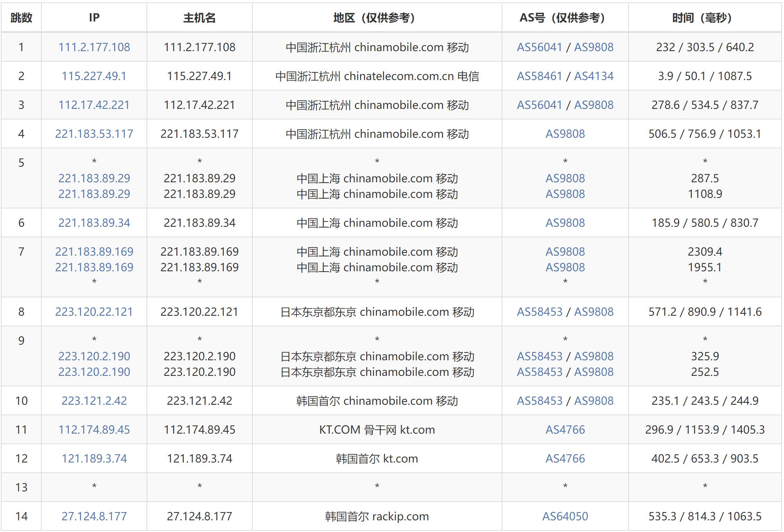Click AS4766 link in hop 12
The width and height of the screenshot is (784, 532).
565,459
